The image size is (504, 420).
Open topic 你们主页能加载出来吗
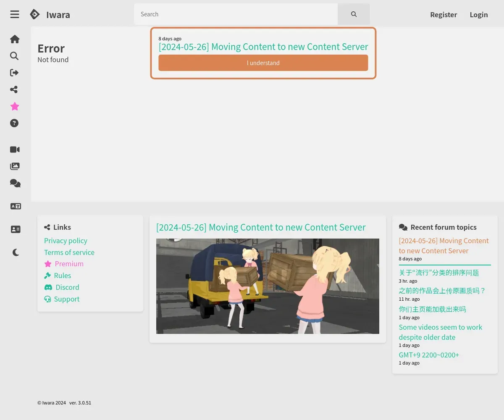click(x=433, y=309)
